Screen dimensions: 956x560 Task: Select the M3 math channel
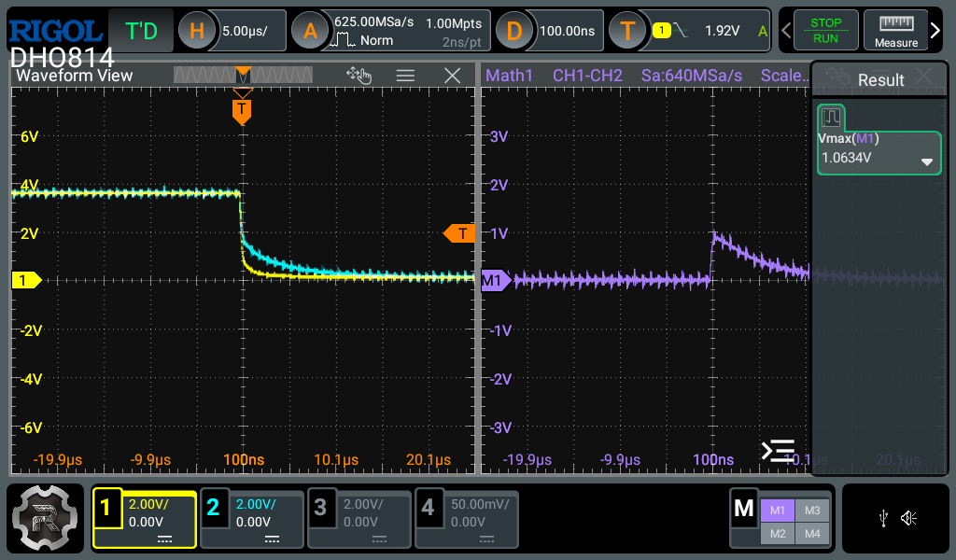pyautogui.click(x=811, y=510)
